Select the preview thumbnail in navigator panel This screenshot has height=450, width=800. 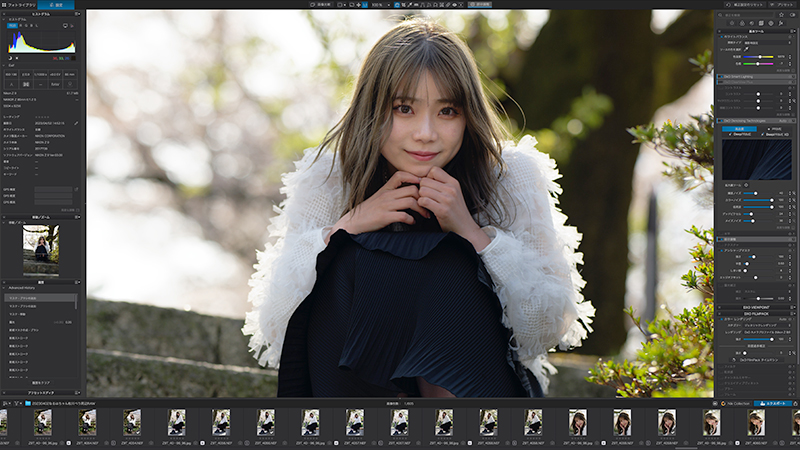point(41,249)
